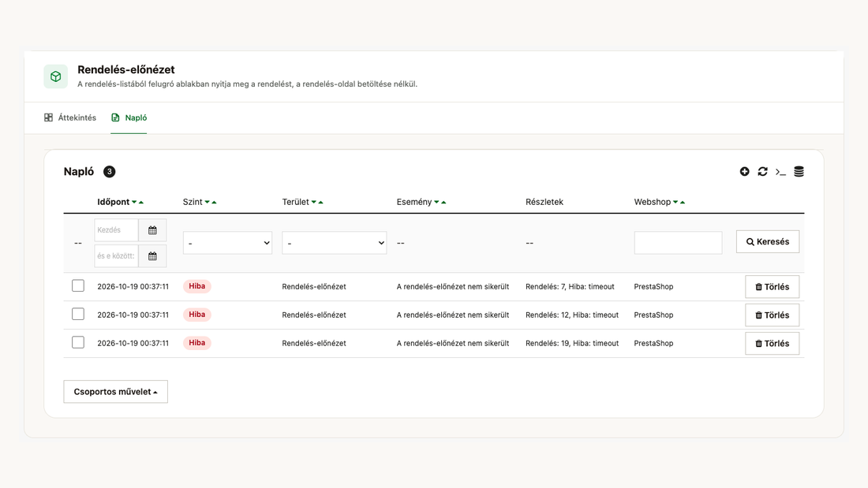Switch to the Áttekintés tab
The height and width of the screenshot is (488, 868).
70,117
